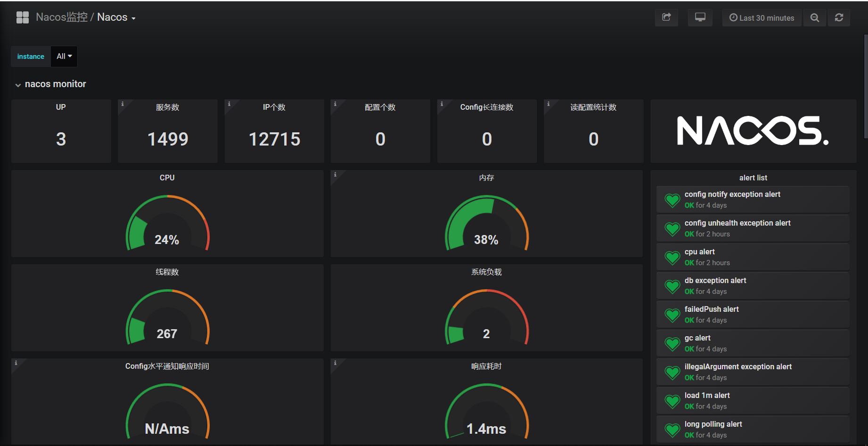Click the 配置个数 panel title
This screenshot has width=868, height=446.
click(x=380, y=107)
